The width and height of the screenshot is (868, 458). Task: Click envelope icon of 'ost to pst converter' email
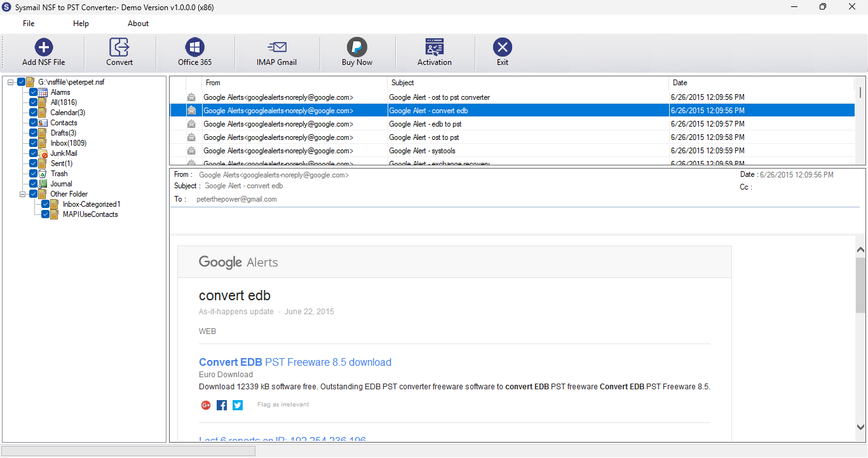coord(191,97)
